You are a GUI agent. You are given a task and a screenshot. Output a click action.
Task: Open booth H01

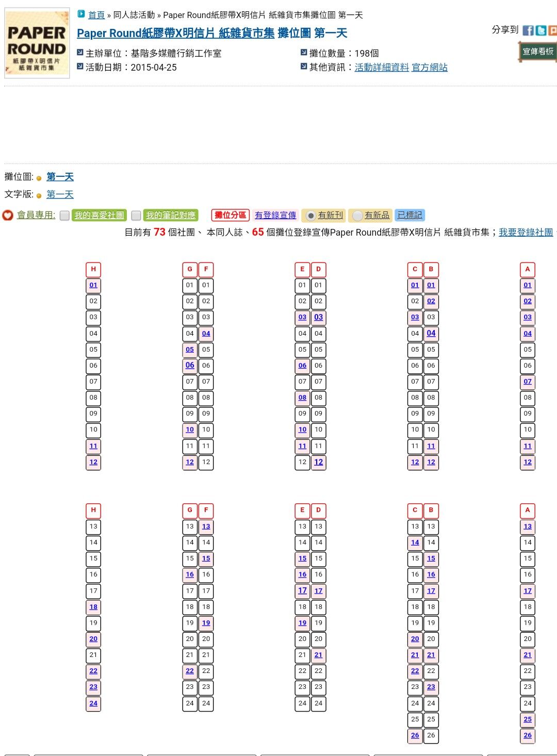[93, 285]
